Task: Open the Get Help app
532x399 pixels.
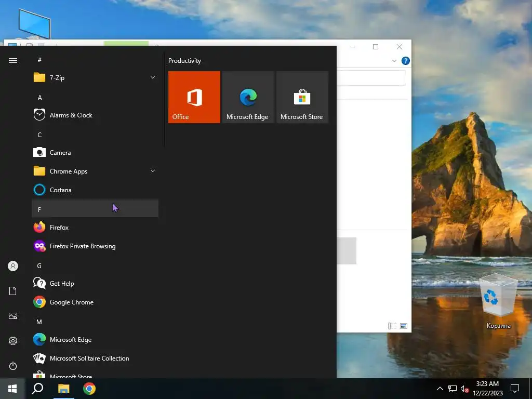Action: [95, 283]
